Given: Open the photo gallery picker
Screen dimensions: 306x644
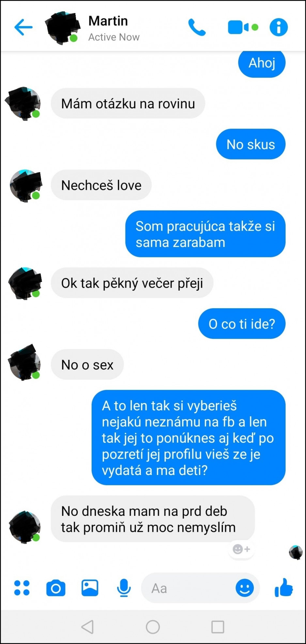Looking at the screenshot, I should point(90,588).
